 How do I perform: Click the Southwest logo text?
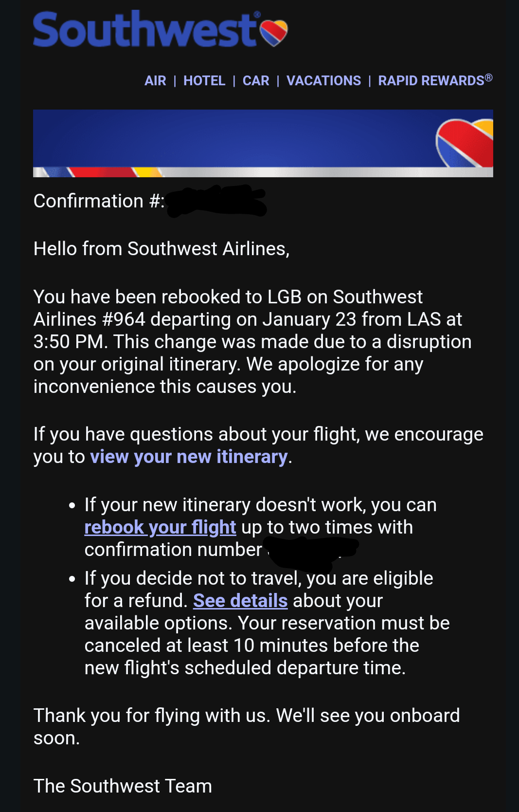click(x=145, y=29)
